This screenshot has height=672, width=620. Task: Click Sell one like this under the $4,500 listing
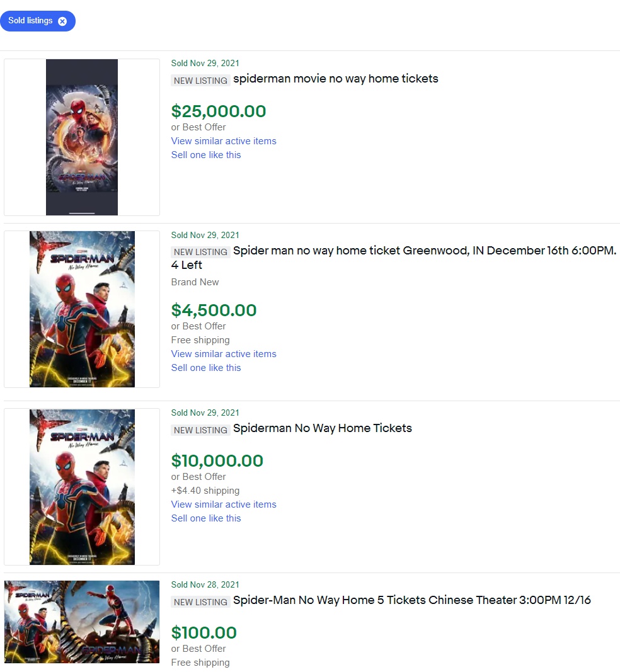pos(206,367)
